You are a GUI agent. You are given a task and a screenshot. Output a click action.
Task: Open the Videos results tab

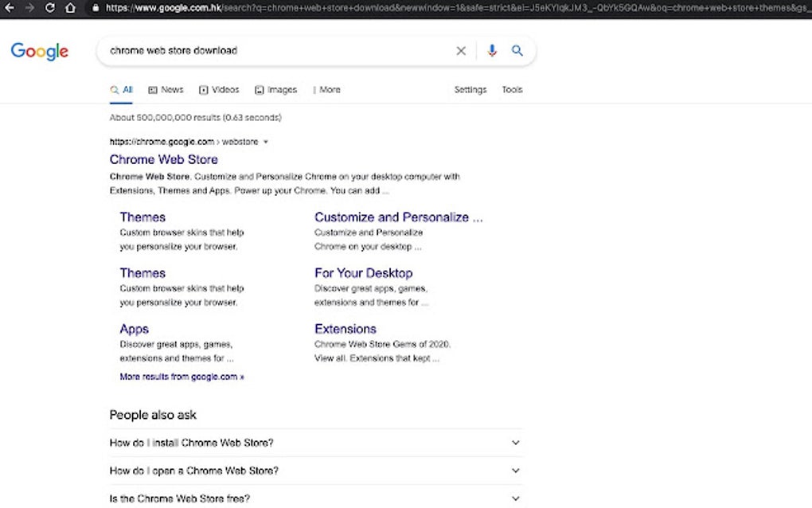tap(220, 89)
